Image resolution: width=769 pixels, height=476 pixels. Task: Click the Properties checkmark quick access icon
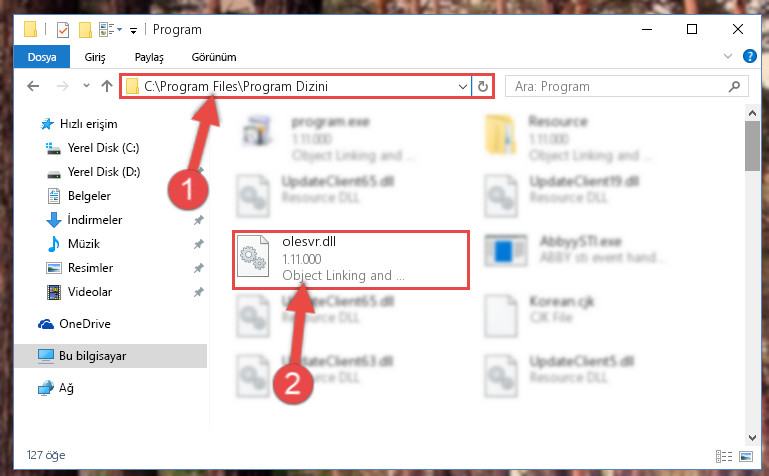click(63, 30)
